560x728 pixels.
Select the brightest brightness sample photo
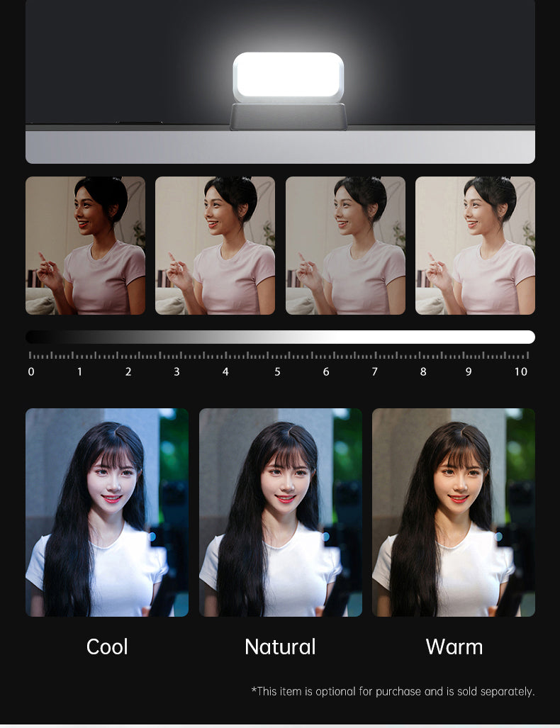click(x=475, y=245)
